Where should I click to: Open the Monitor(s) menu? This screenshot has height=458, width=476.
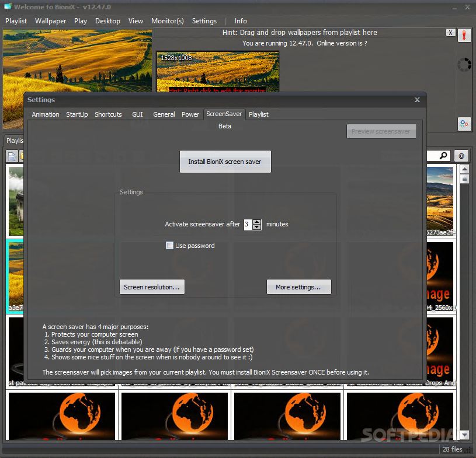[x=167, y=21]
